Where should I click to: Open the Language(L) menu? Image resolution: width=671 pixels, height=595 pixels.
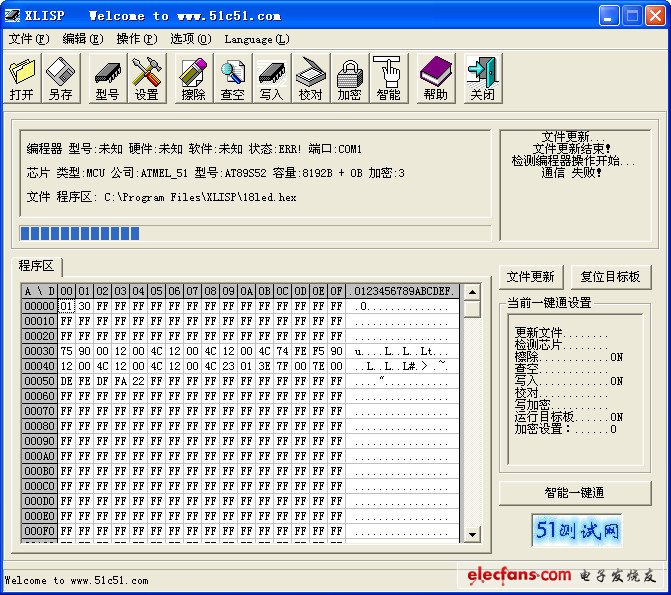point(257,39)
